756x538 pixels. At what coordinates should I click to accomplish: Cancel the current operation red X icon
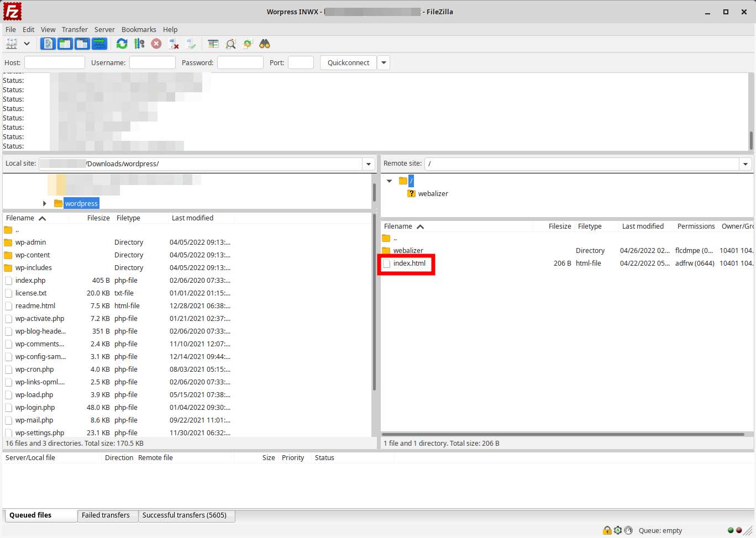pyautogui.click(x=156, y=44)
